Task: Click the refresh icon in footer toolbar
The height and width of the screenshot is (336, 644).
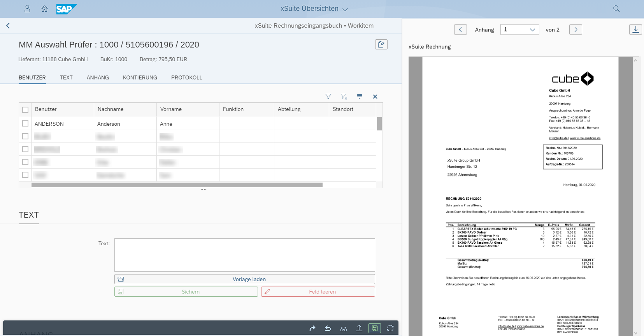Action: tap(390, 329)
